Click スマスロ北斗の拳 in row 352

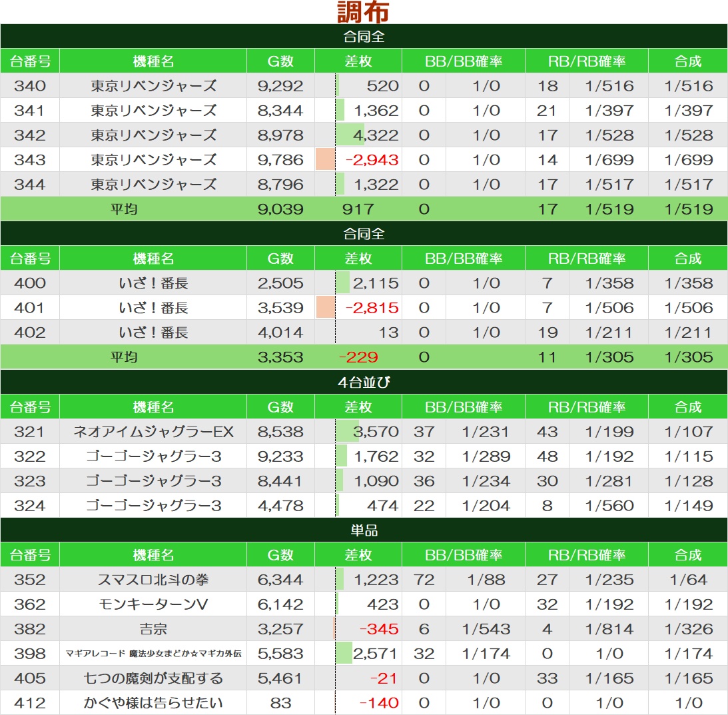pyautogui.click(x=153, y=579)
